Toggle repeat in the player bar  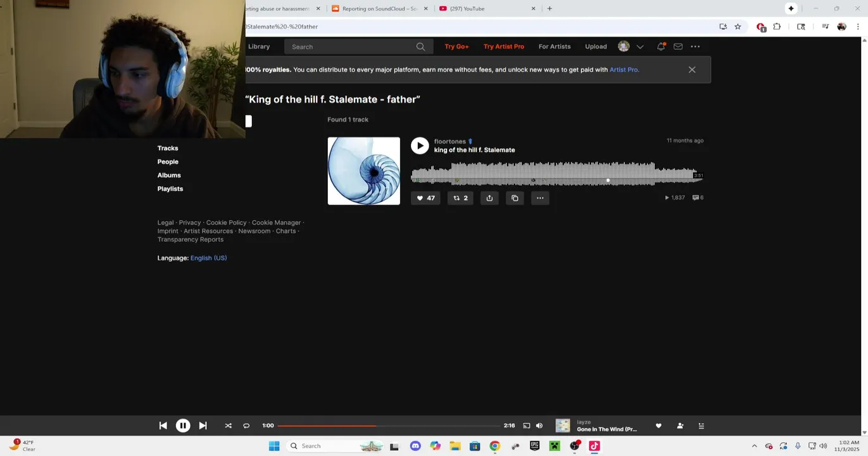tap(246, 426)
